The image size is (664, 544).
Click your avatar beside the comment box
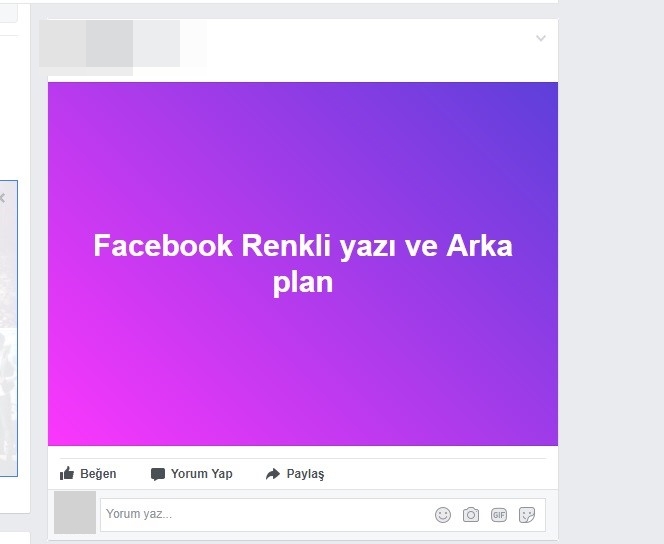[x=75, y=512]
